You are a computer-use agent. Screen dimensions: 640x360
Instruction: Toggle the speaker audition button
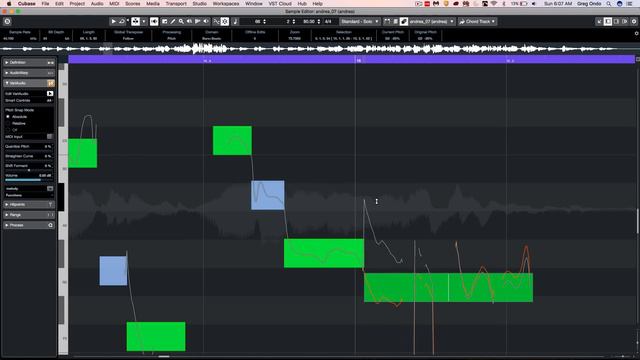(x=154, y=21)
